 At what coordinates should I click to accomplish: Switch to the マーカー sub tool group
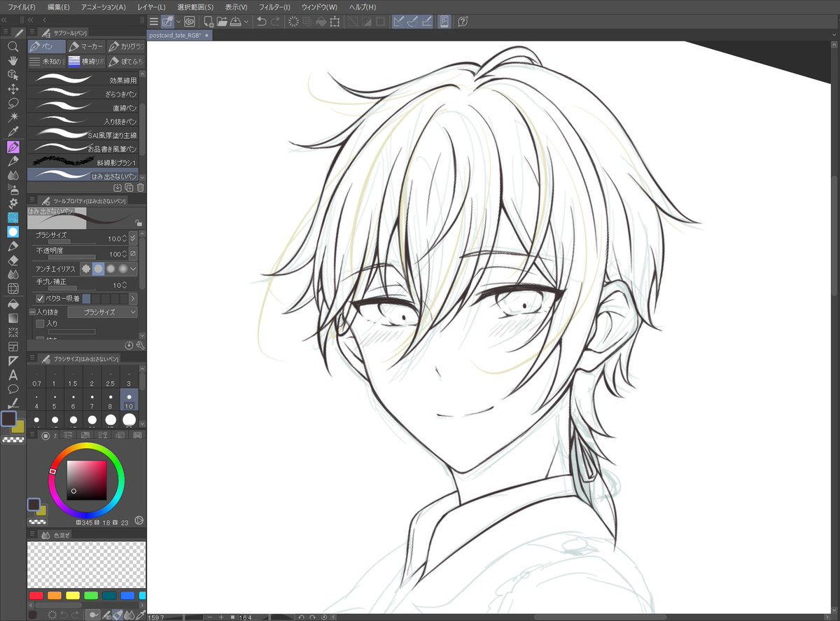87,47
